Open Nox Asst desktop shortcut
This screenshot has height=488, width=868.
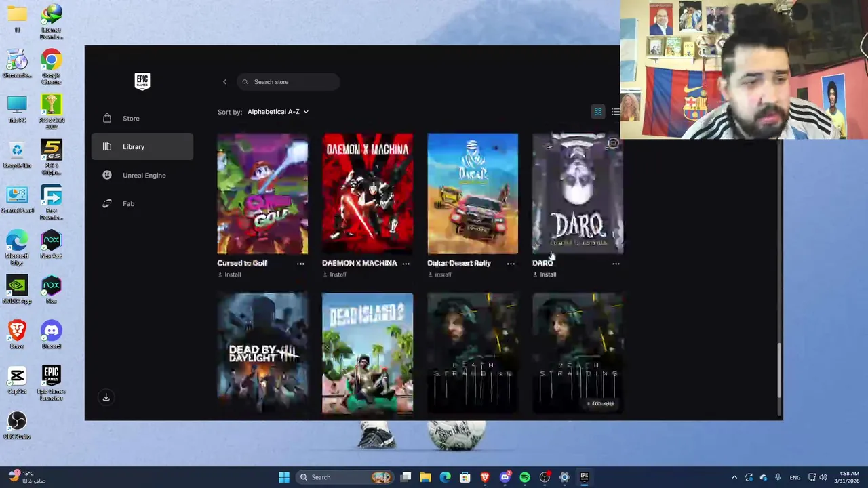pos(51,245)
